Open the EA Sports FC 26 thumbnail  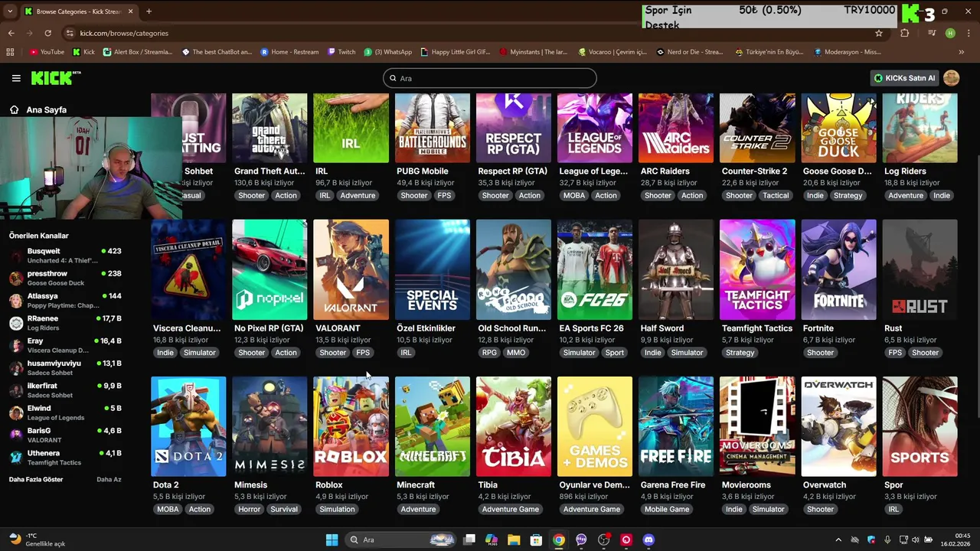tap(595, 269)
